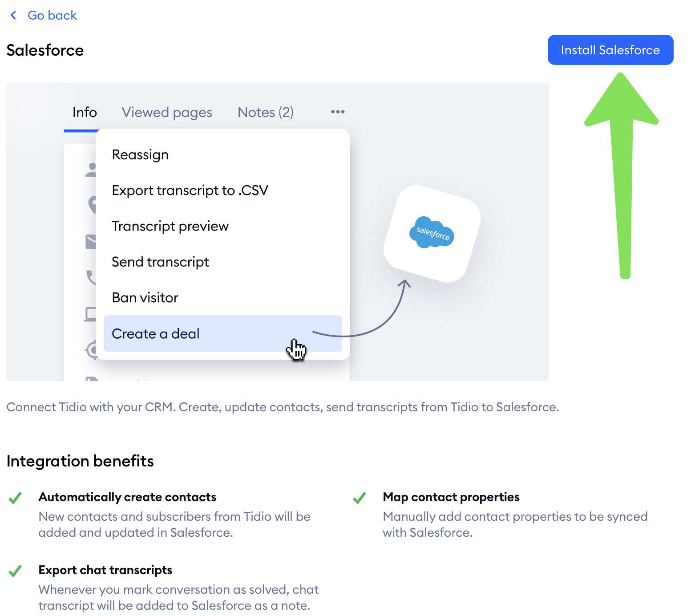Image resolution: width=695 pixels, height=616 pixels.
Task: Click the Integration benefits heading
Action: (80, 461)
